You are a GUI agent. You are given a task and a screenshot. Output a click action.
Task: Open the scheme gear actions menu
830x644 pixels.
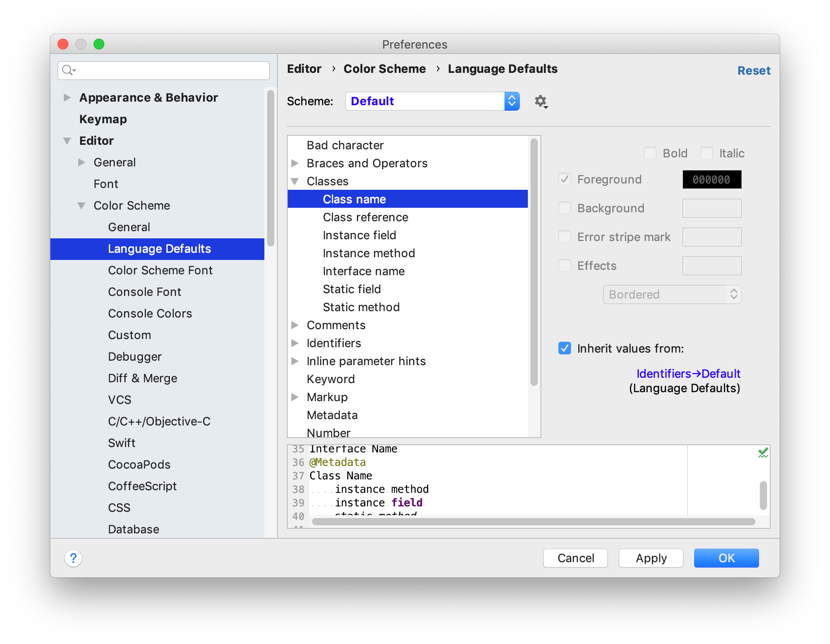[x=541, y=102]
